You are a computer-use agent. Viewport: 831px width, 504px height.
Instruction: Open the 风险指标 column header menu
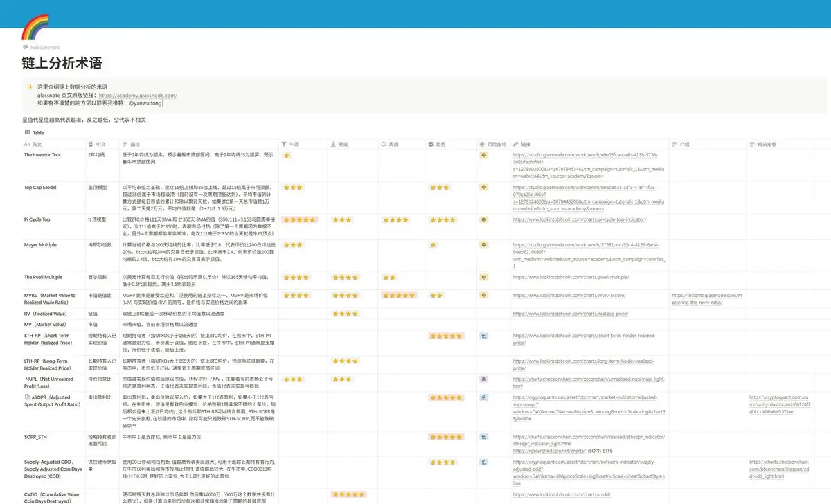point(492,144)
